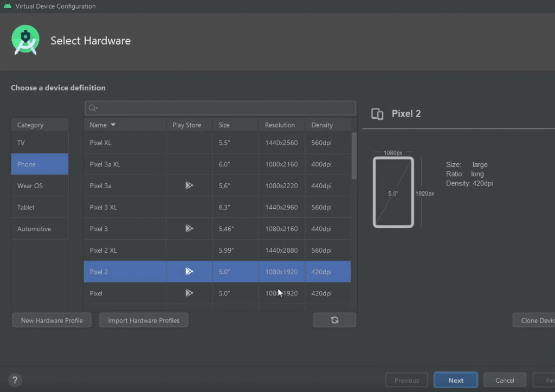Select the TV category

tap(40, 143)
